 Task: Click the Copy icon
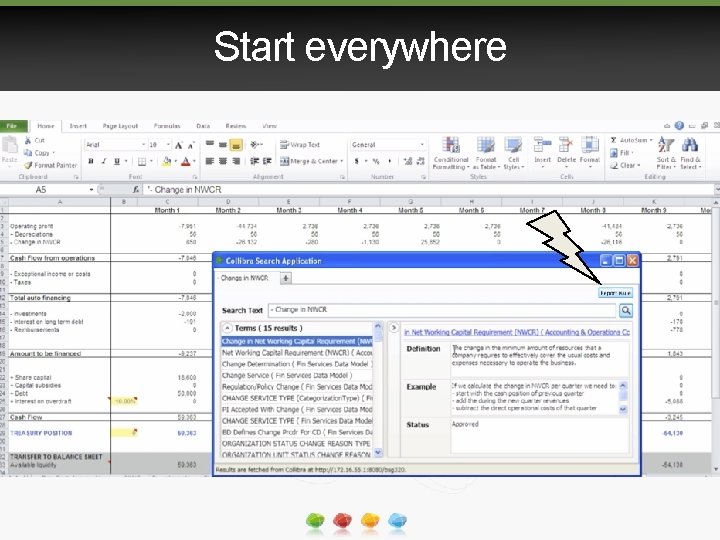[x=28, y=152]
